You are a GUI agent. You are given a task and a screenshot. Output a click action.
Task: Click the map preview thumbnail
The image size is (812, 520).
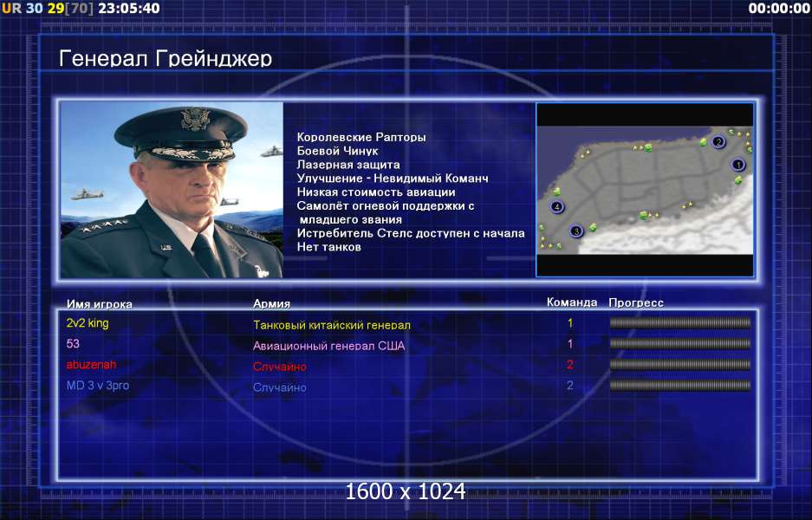(x=645, y=190)
